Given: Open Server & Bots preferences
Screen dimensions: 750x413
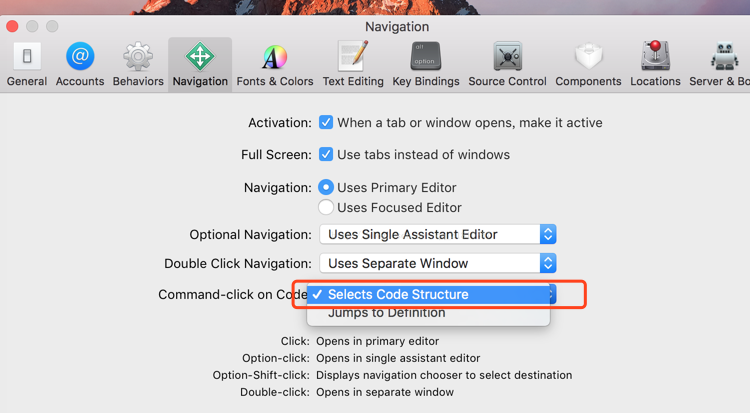Looking at the screenshot, I should 722,64.
